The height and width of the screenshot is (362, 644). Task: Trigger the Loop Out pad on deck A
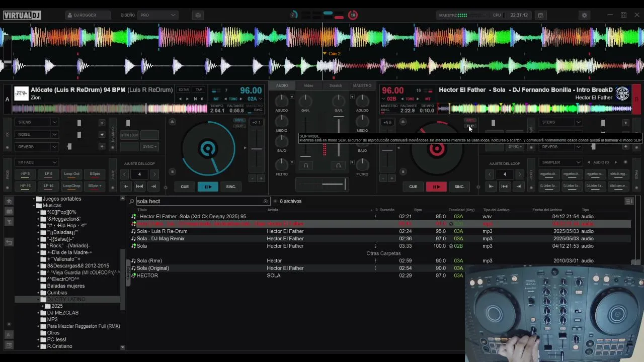click(71, 174)
